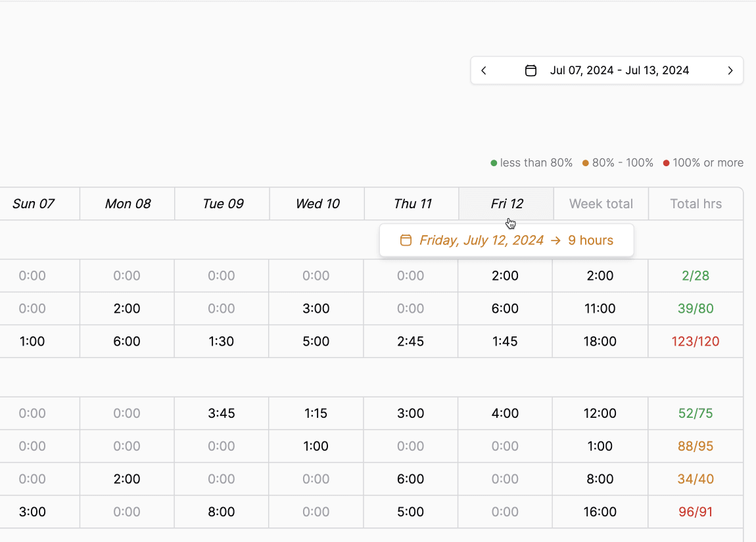This screenshot has height=542, width=756.
Task: Click the Total hrs column header
Action: [696, 204]
